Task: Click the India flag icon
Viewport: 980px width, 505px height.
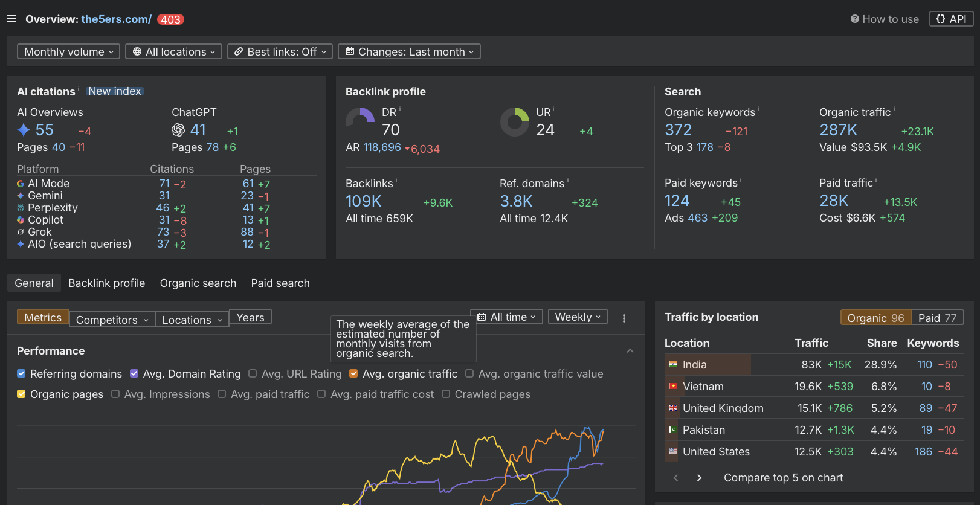Action: pos(673,364)
